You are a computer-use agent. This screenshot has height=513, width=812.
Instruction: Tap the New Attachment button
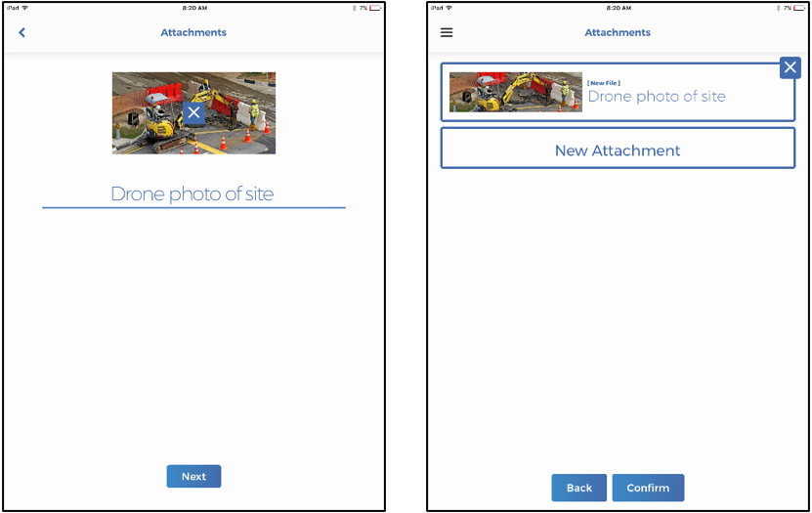point(618,150)
